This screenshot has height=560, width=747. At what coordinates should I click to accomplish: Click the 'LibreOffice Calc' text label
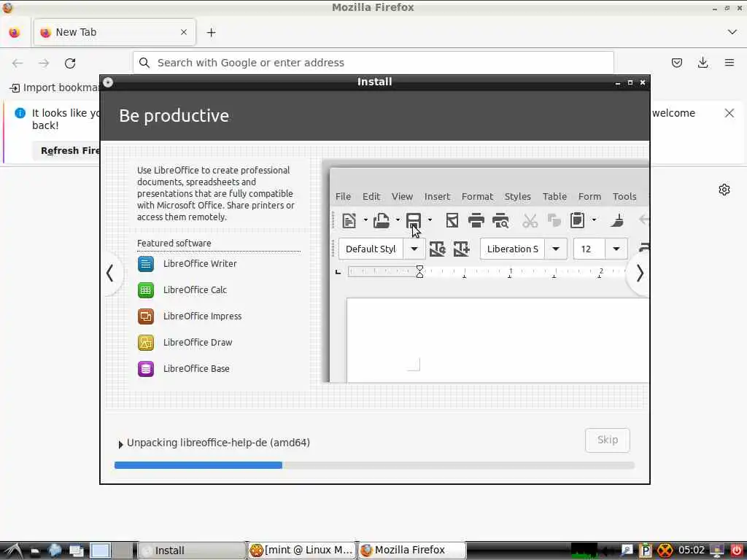(195, 290)
